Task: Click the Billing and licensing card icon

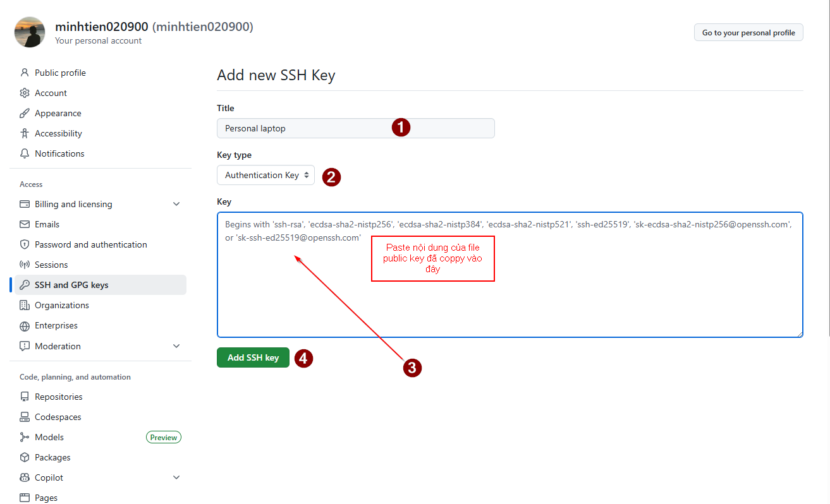Action: click(25, 204)
